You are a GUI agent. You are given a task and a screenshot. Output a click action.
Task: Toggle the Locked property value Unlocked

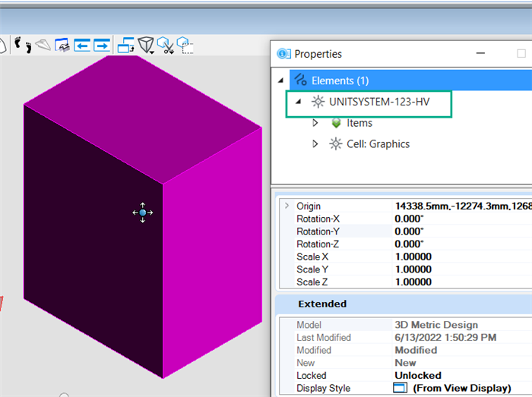(417, 376)
